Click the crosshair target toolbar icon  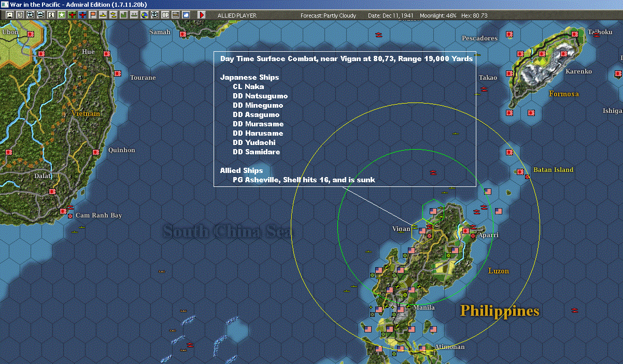154,15
